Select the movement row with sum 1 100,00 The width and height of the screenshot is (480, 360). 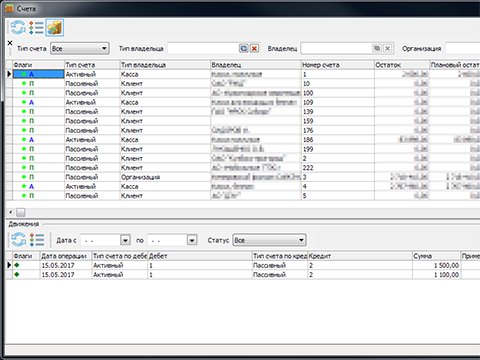tap(243, 275)
